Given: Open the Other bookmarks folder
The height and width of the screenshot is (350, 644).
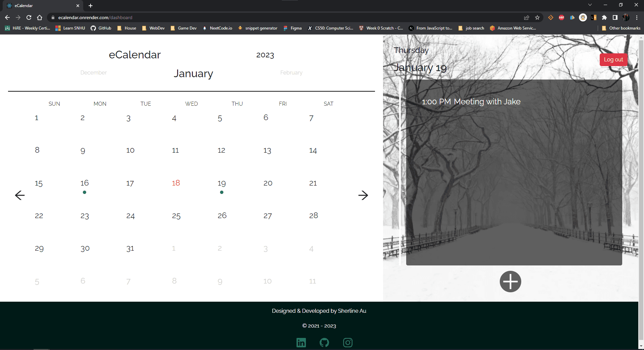Looking at the screenshot, I should click(621, 28).
